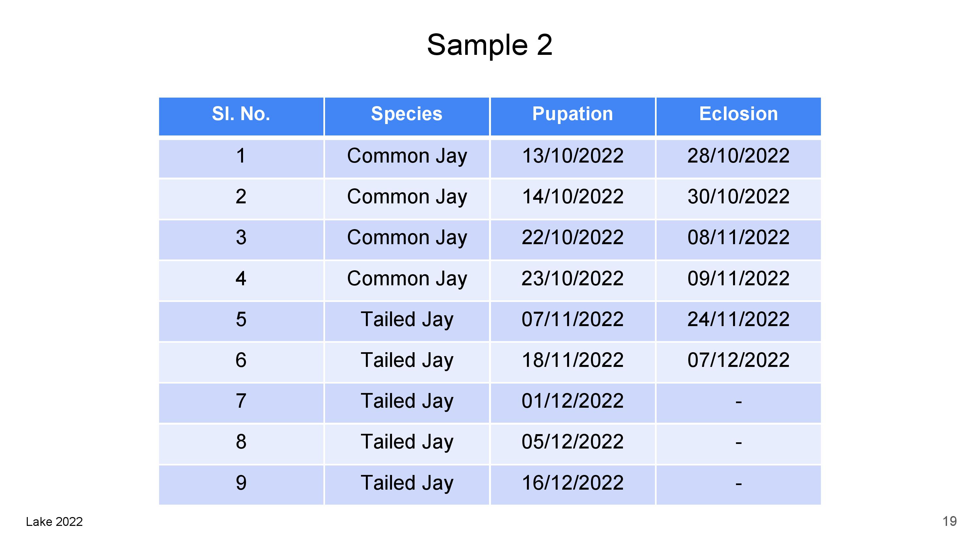This screenshot has height=551, width=980.
Task: Click serial number 9 cell
Action: (x=241, y=483)
